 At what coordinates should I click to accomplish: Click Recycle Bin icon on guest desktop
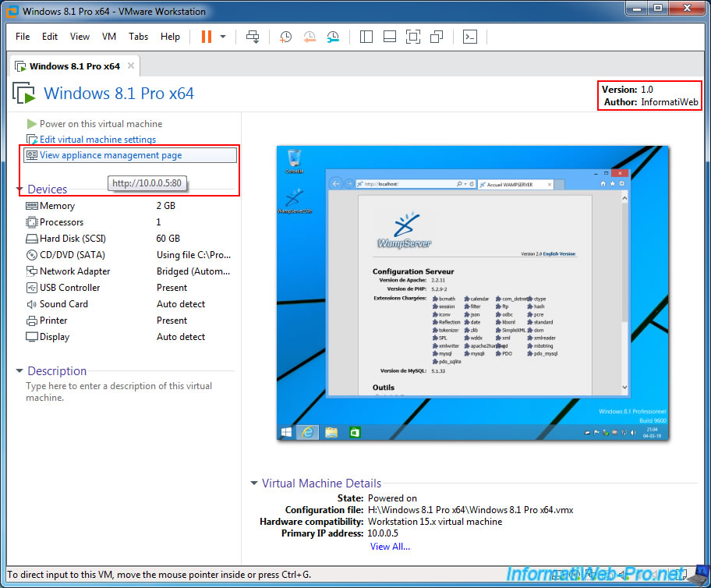[294, 161]
